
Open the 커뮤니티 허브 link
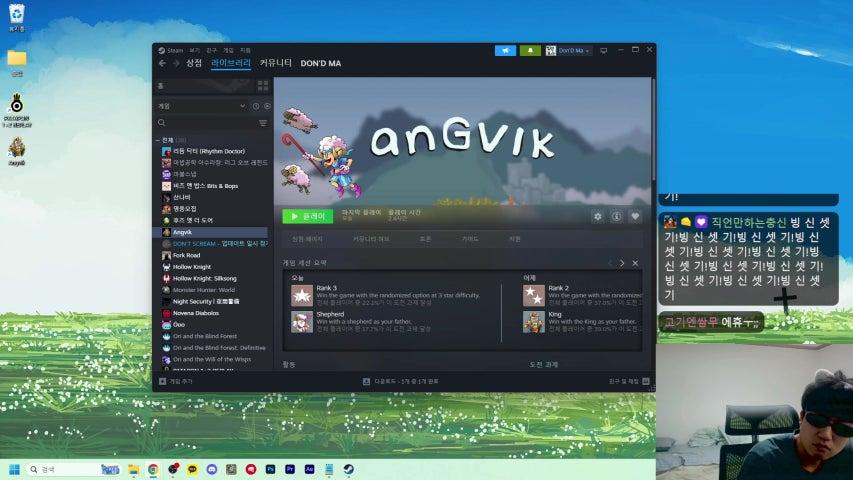[x=371, y=239]
